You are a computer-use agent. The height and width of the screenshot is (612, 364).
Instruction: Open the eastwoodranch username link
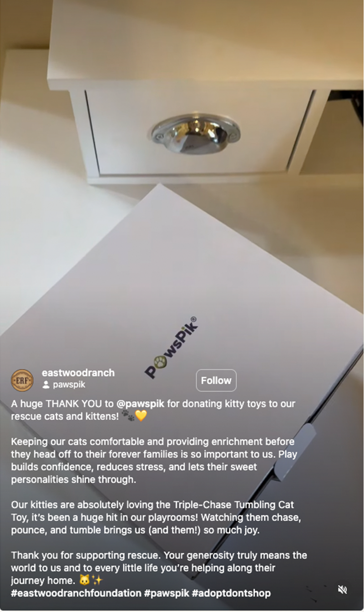point(78,372)
